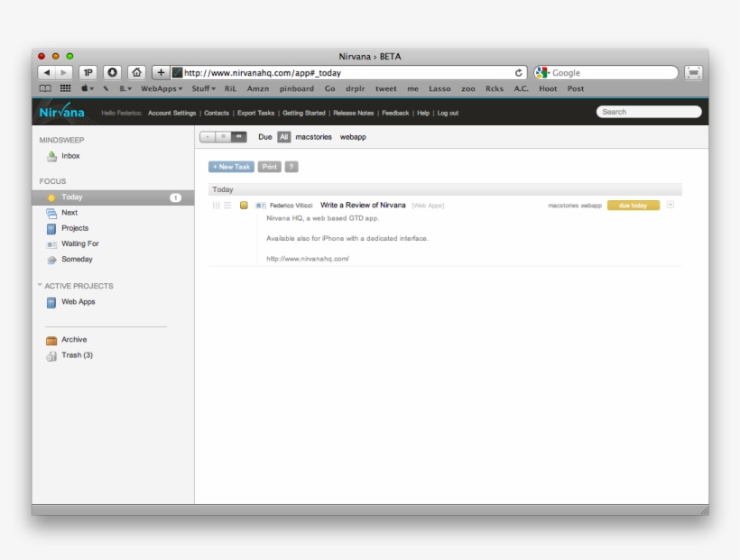740x560 pixels.
Task: Go forward with the browser forward arrow
Action: point(64,73)
